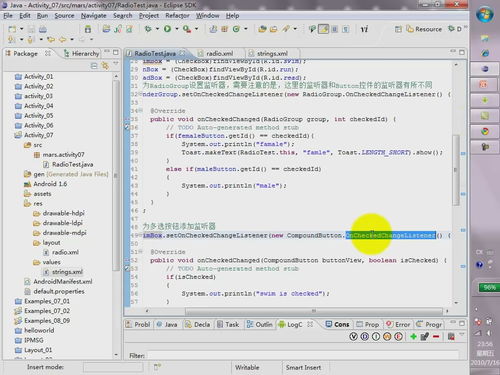The width and height of the screenshot is (500, 375).
Task: Toggle Error log level filter
Action: pos(399,336)
